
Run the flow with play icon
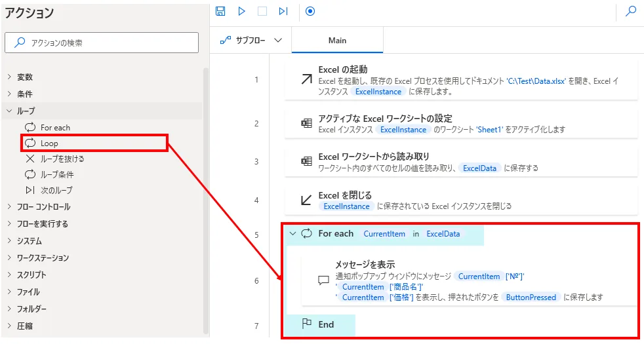click(241, 11)
